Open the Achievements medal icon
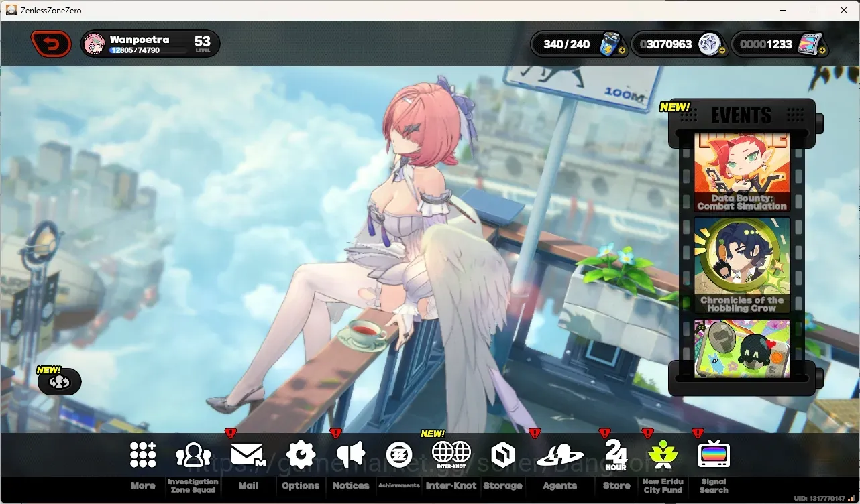 point(399,455)
